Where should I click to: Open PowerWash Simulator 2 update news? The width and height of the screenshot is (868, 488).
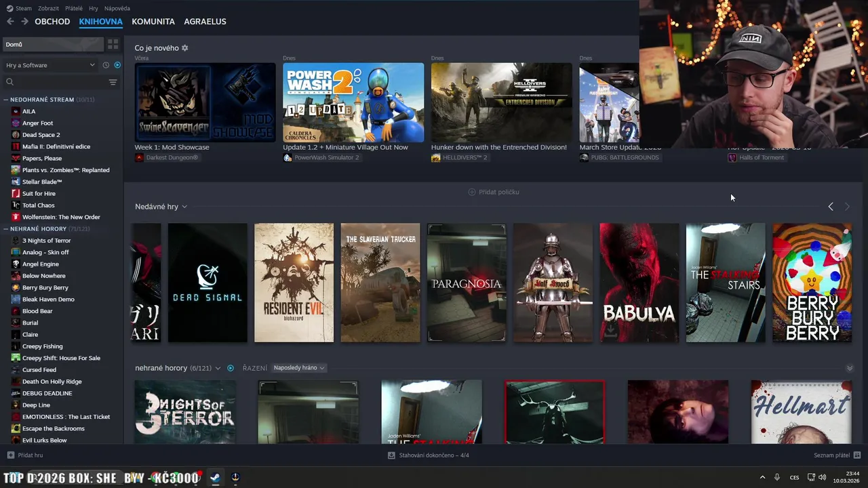[353, 102]
